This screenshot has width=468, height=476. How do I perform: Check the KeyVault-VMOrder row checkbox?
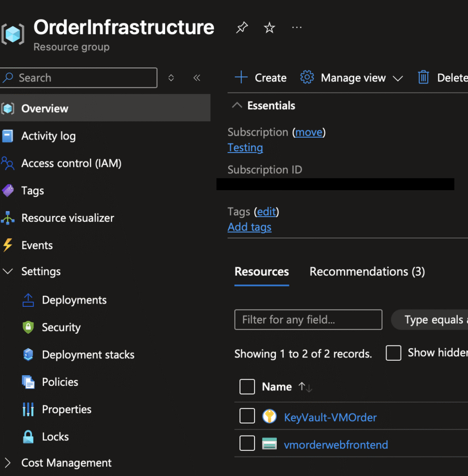(x=247, y=416)
